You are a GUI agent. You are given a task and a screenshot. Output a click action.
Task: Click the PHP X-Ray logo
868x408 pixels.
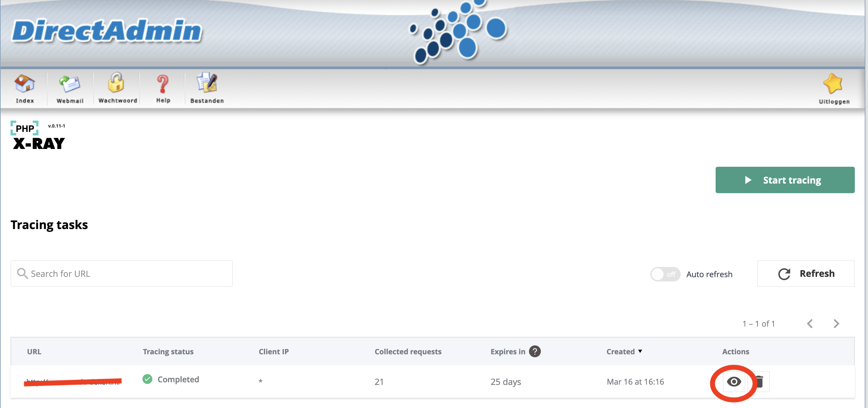37,135
